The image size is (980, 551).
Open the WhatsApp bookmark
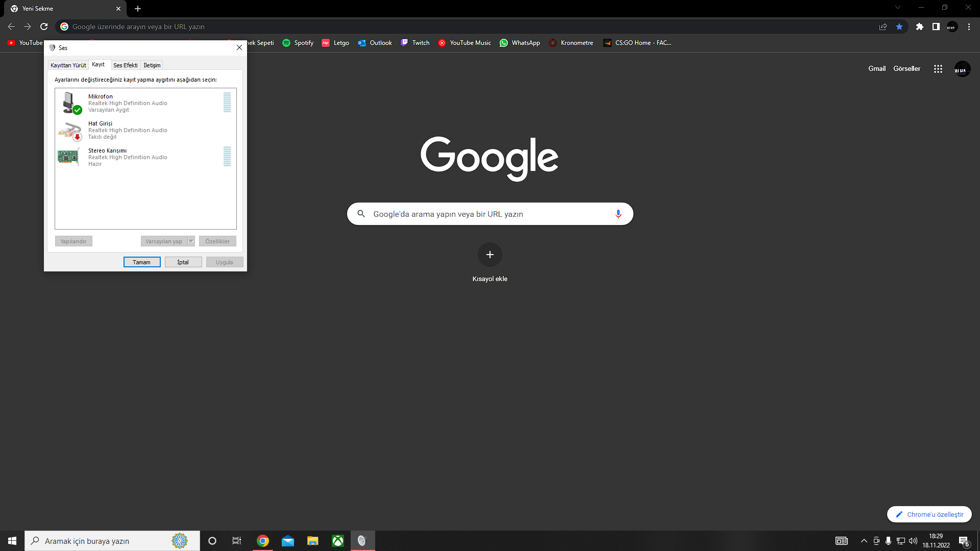520,43
